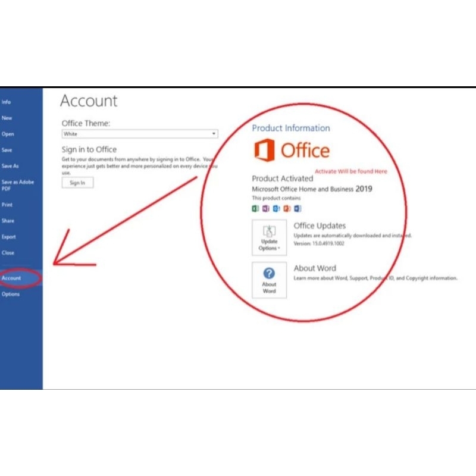Screen dimensions: 476x476
Task: Click the OneNote icon in product list
Action: point(265,208)
